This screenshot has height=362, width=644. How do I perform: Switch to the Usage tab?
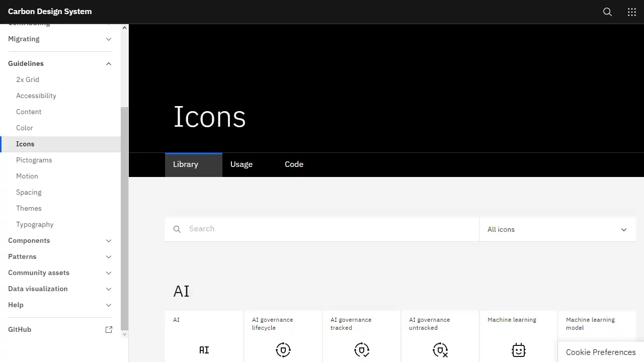click(242, 164)
